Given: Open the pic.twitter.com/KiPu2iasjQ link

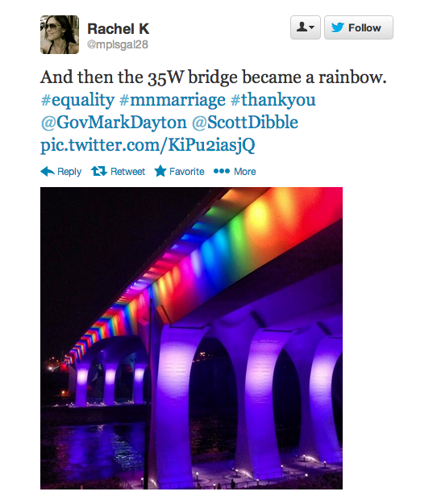Looking at the screenshot, I should click(x=148, y=144).
